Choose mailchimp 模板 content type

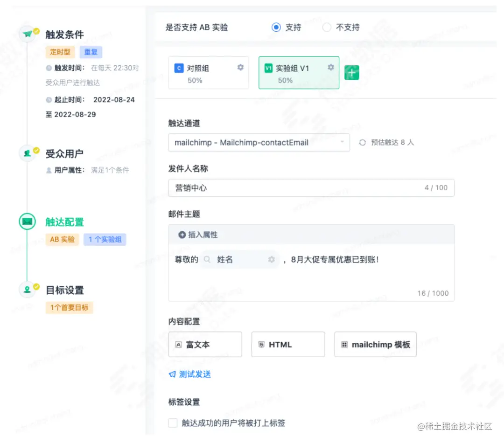click(375, 345)
